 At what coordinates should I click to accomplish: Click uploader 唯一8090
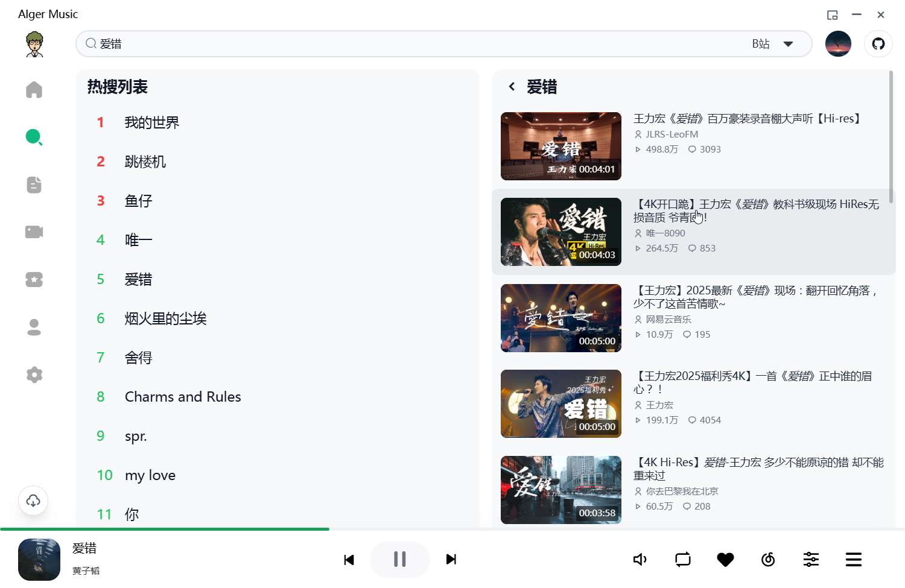point(665,233)
